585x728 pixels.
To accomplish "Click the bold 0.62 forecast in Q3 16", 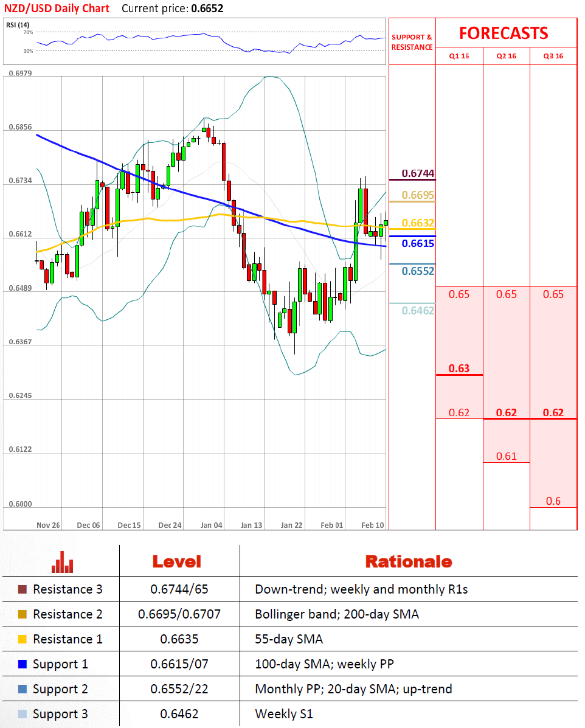I will [553, 413].
